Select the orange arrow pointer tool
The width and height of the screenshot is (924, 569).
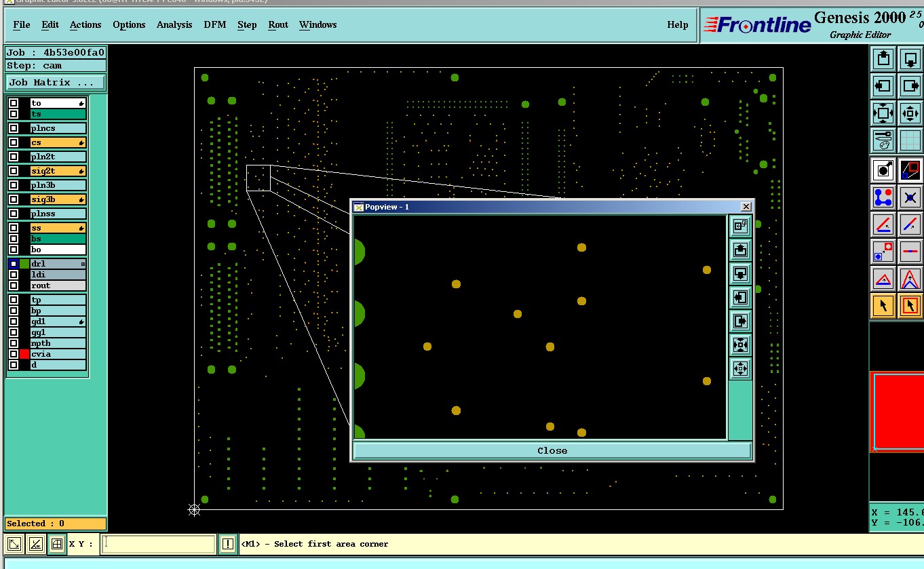(x=883, y=306)
